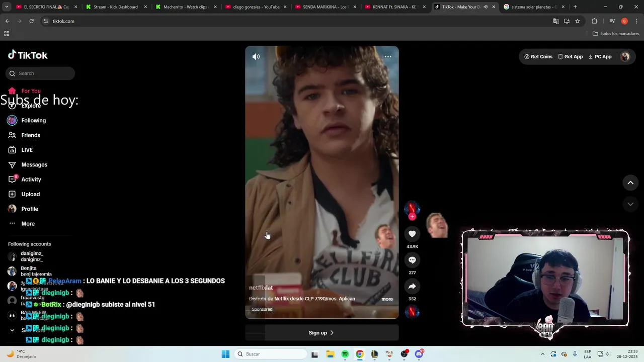The width and height of the screenshot is (644, 362).
Task: Open the apps grid in bookmarks bar
Action: tap(7, 34)
